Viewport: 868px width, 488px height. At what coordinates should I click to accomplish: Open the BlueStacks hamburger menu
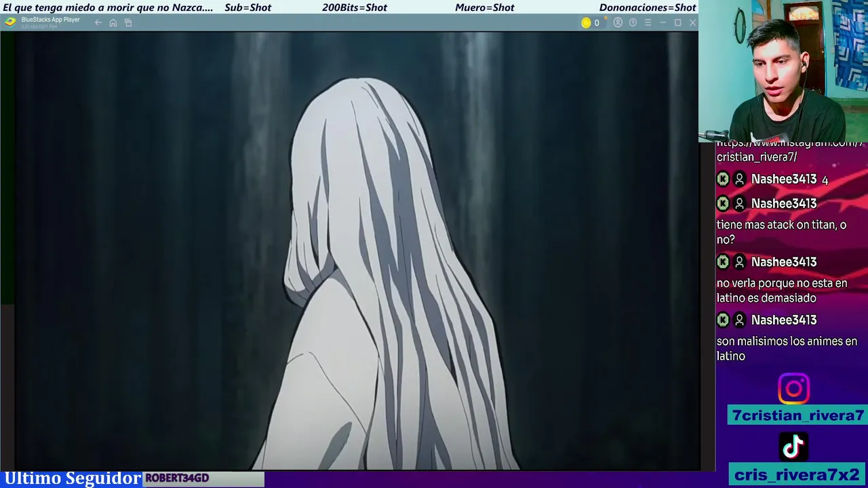[648, 23]
